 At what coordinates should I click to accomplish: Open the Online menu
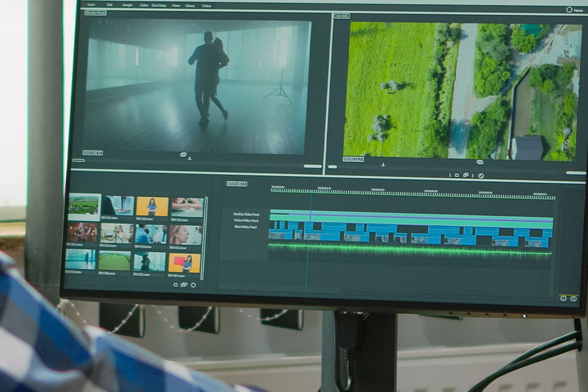coord(206,6)
